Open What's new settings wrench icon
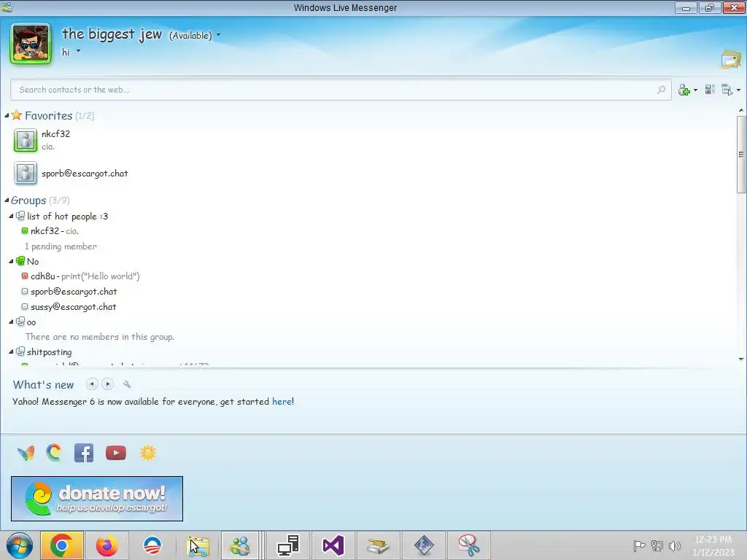Screen dimensions: 747x560 127,384
